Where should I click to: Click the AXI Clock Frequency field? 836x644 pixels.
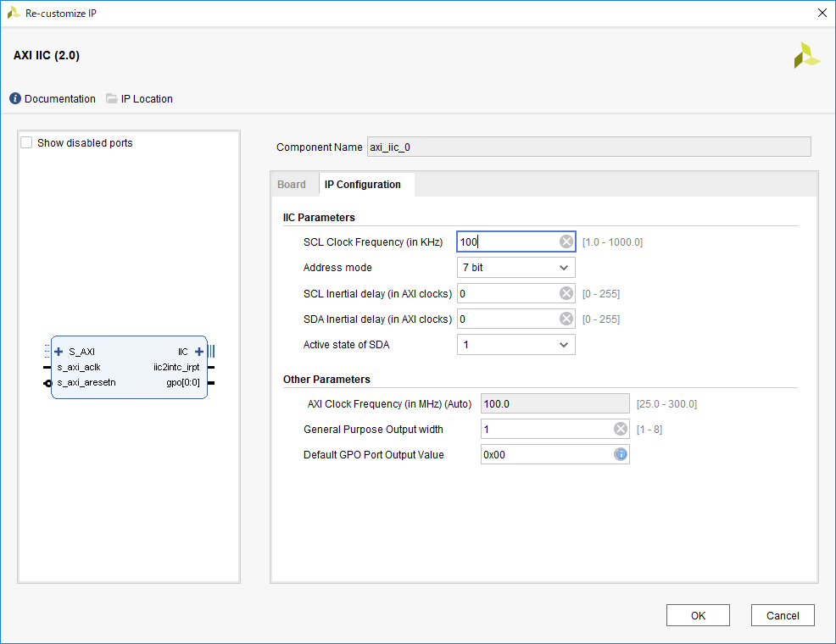click(555, 403)
